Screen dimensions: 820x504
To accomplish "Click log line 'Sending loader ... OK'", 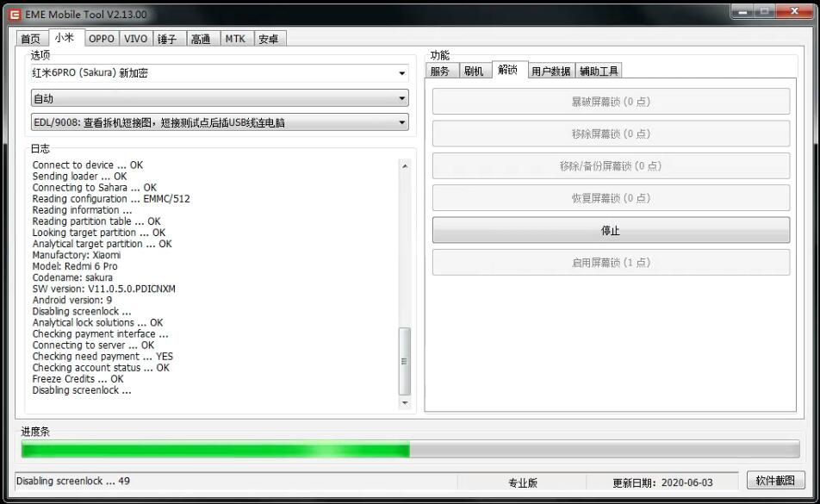I will point(79,177).
